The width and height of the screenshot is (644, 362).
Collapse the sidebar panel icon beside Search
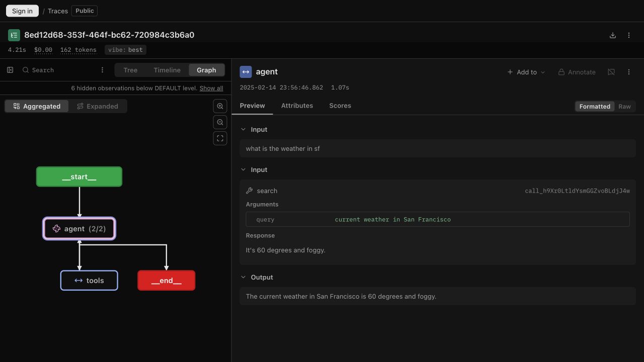10,70
